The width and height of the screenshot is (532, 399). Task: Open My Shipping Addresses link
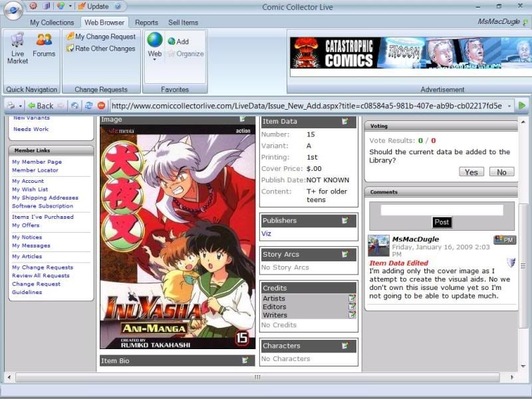point(45,198)
